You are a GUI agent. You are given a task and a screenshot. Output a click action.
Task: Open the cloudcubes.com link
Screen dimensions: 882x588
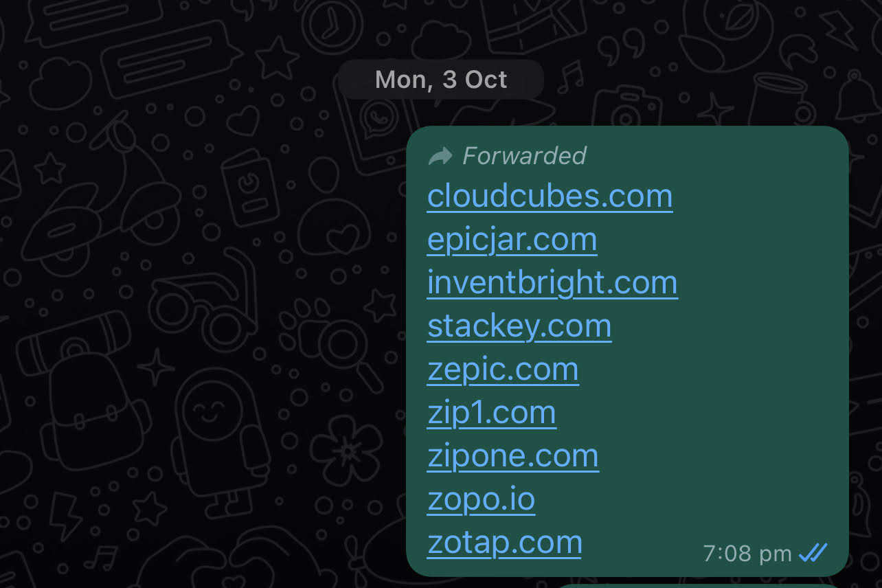click(x=549, y=196)
